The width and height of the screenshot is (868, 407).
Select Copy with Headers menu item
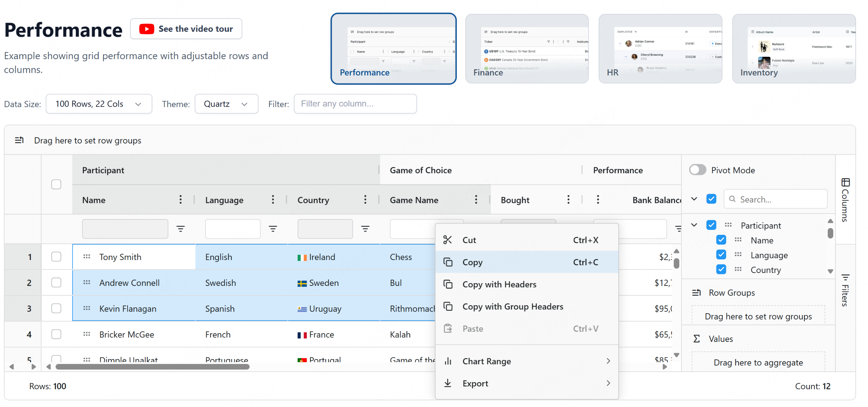[x=499, y=284]
